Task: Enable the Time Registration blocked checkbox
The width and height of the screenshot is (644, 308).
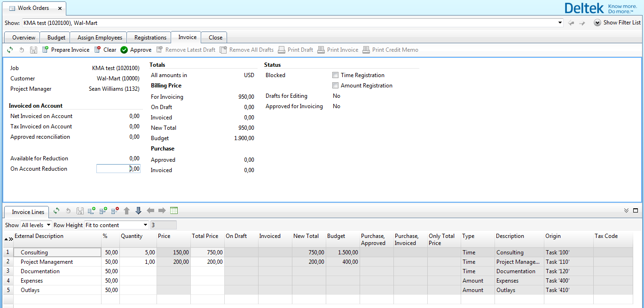Action: tap(335, 75)
